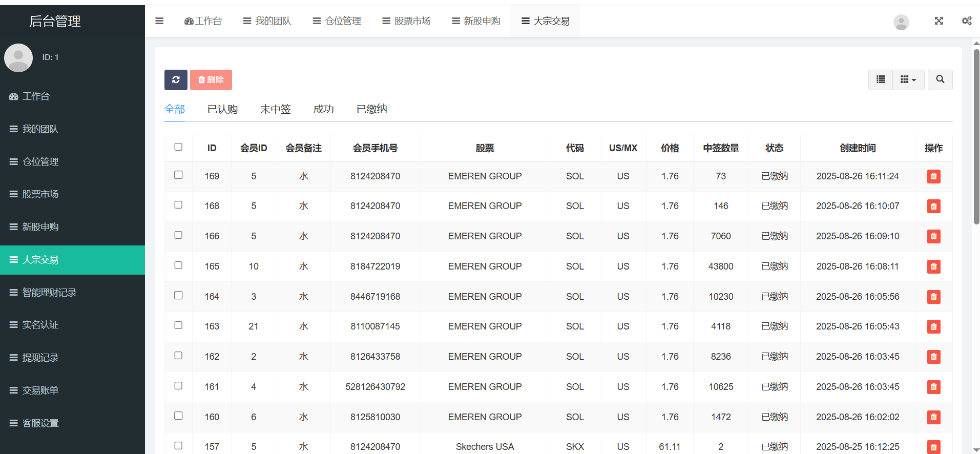Screen dimensions: 980x454
Task: Click trash icon for row 165
Action: click(933, 266)
